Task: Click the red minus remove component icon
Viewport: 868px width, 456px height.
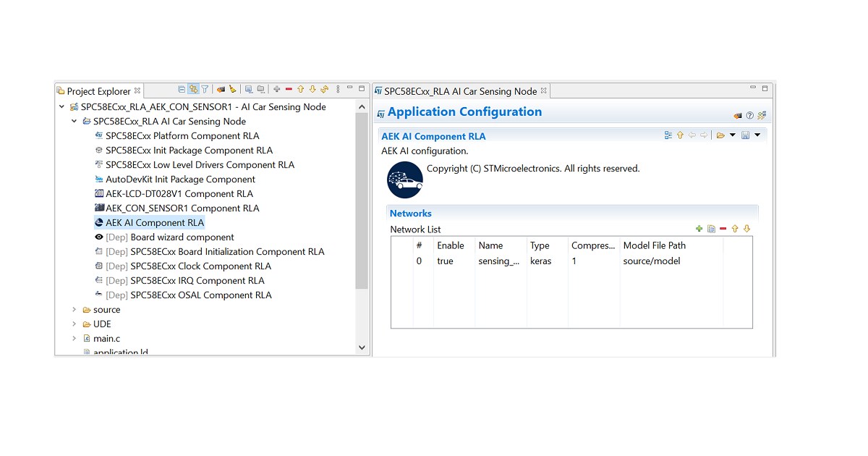Action: pos(289,90)
